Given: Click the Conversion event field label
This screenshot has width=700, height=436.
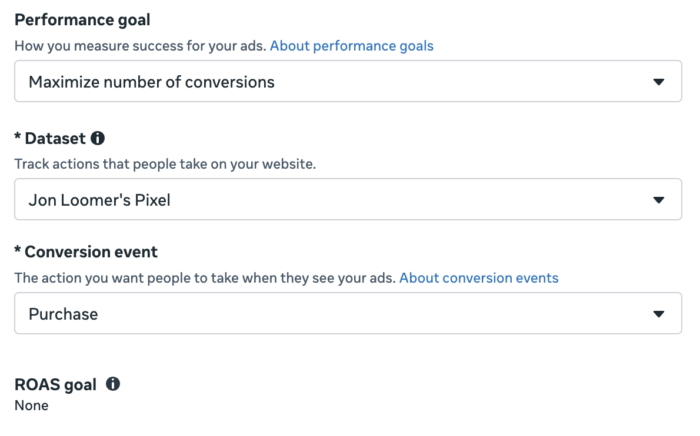Looking at the screenshot, I should tap(91, 252).
